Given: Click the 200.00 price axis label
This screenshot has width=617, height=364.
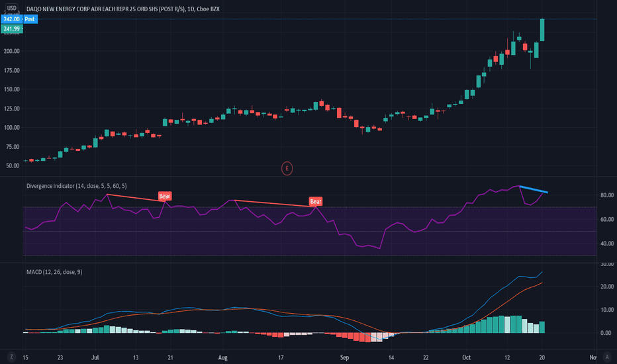Looking at the screenshot, I should (11, 51).
